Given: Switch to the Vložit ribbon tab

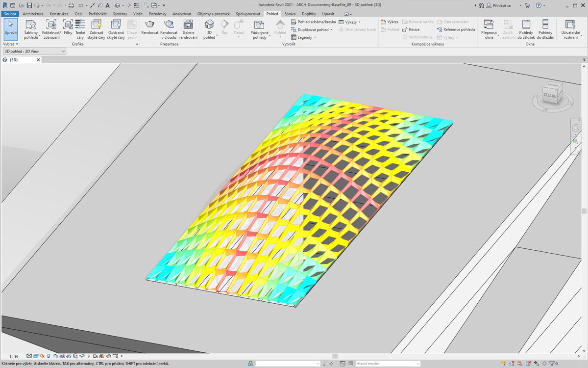Looking at the screenshot, I should [138, 14].
